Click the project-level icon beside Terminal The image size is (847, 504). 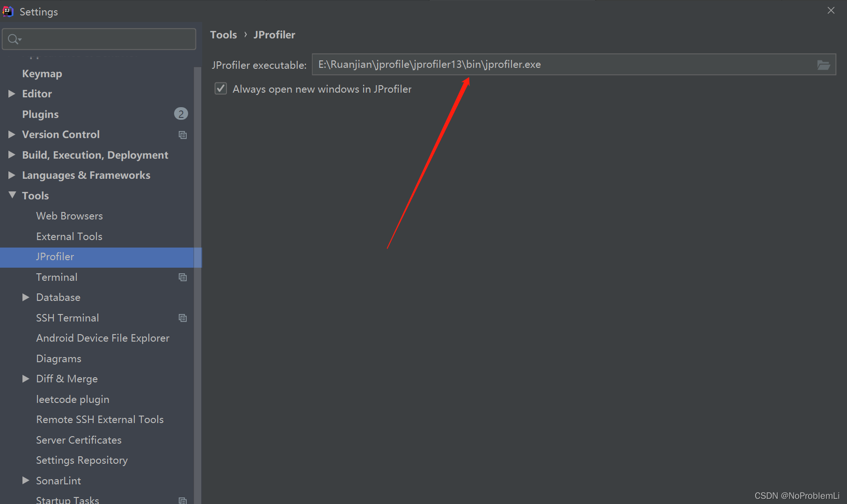pyautogui.click(x=183, y=278)
